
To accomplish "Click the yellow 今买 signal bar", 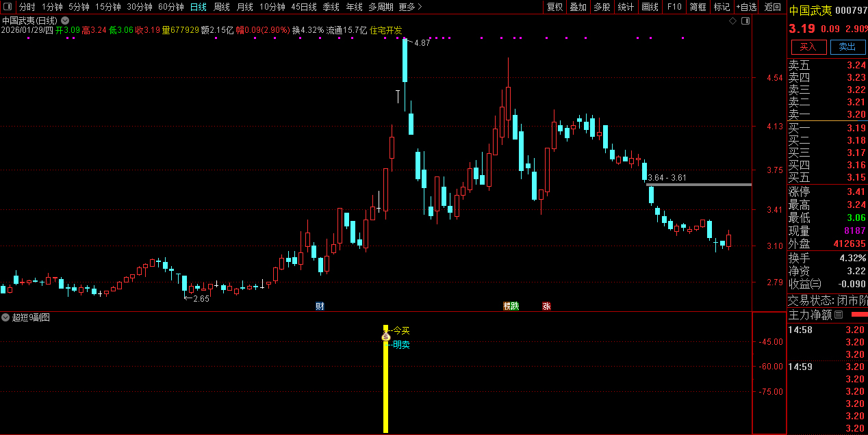I will click(385, 379).
